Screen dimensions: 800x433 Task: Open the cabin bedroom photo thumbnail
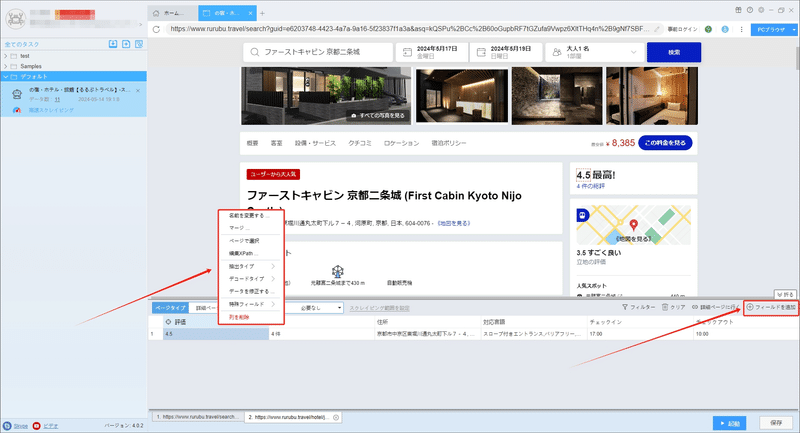[x=652, y=95]
